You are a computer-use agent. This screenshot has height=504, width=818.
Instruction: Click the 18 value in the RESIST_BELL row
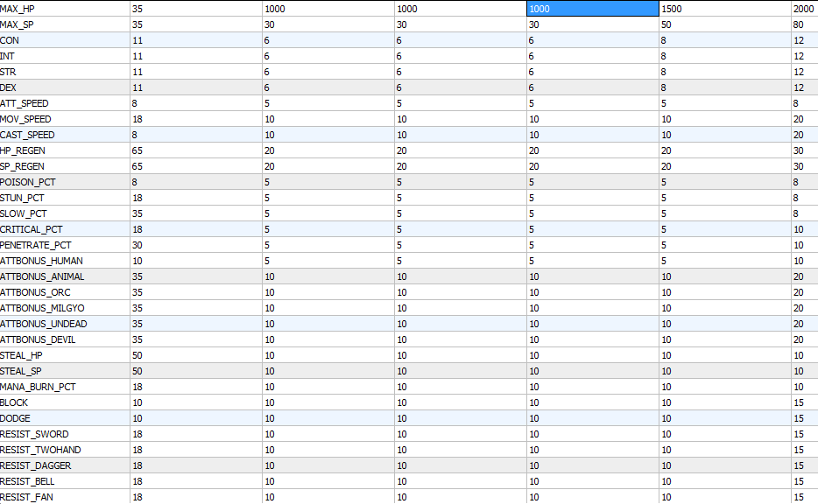[x=138, y=481]
